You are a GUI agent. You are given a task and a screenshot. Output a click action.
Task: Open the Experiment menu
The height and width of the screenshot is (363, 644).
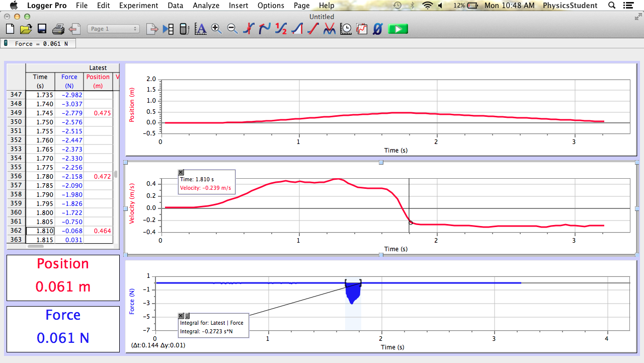138,6
